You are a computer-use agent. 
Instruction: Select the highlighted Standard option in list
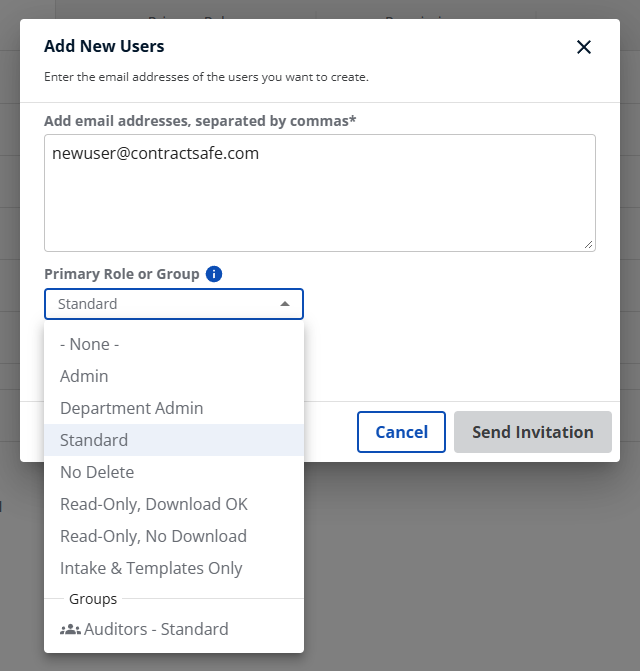tap(94, 440)
